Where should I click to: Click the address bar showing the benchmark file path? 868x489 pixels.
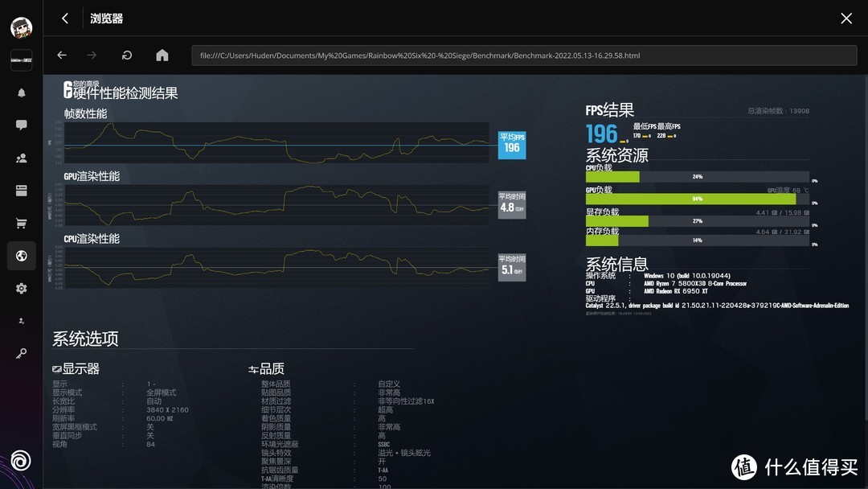click(x=522, y=55)
